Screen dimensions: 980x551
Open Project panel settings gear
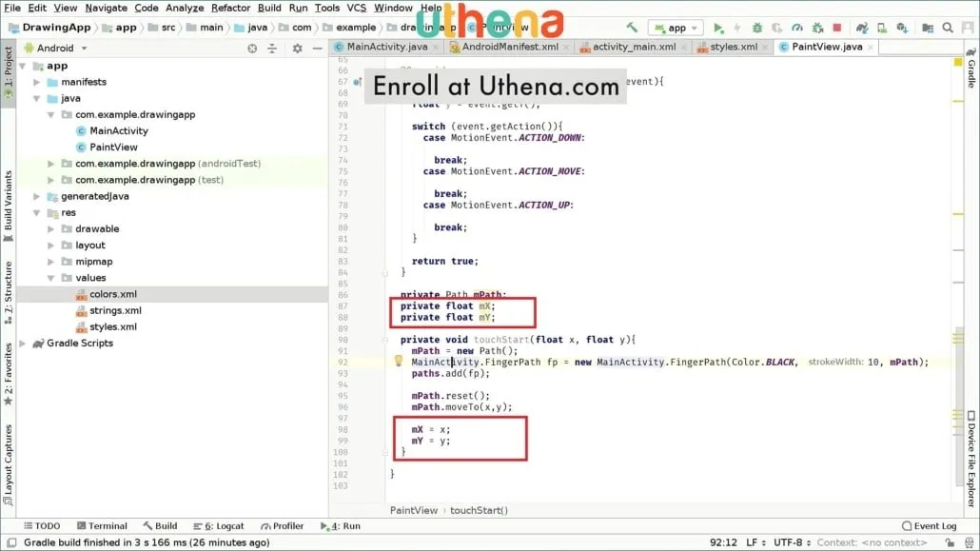pos(298,49)
